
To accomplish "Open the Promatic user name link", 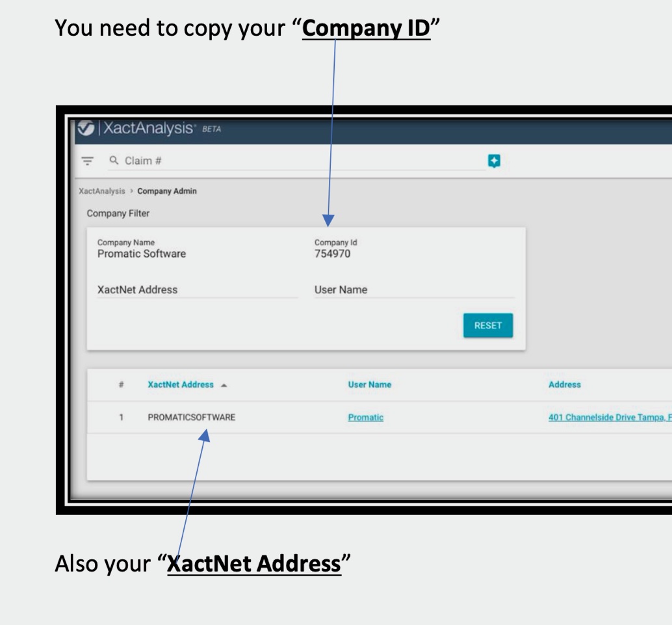I will pos(365,418).
